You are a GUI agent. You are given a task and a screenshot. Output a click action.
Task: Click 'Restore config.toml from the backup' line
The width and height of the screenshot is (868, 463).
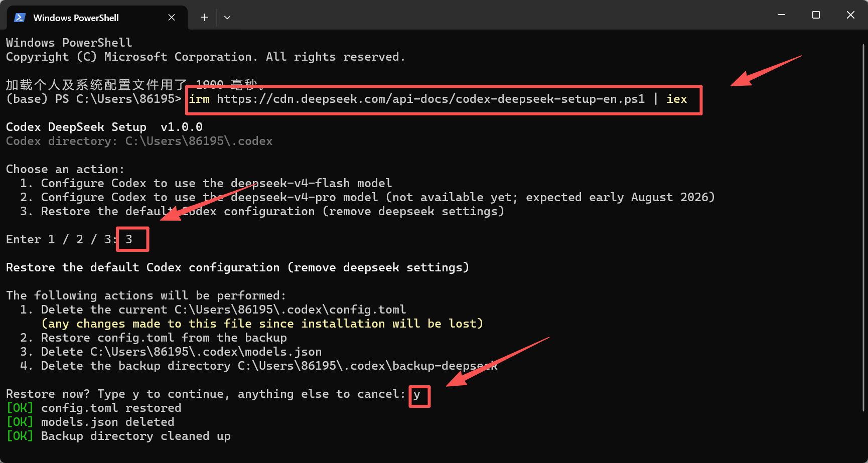[x=154, y=338]
